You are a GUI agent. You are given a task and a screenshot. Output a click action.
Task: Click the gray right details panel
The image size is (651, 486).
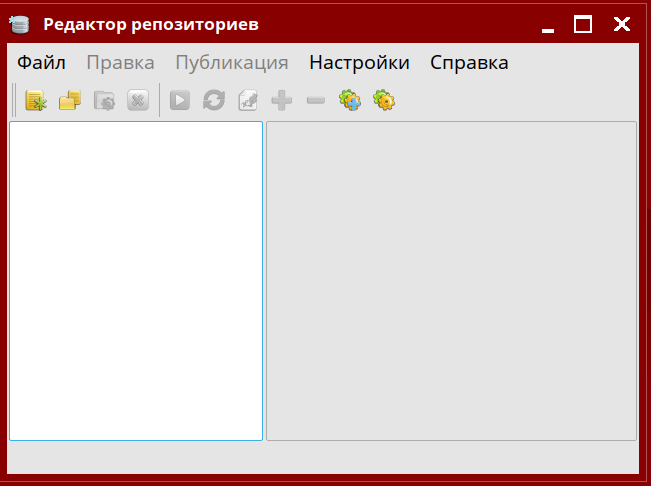coord(451,280)
